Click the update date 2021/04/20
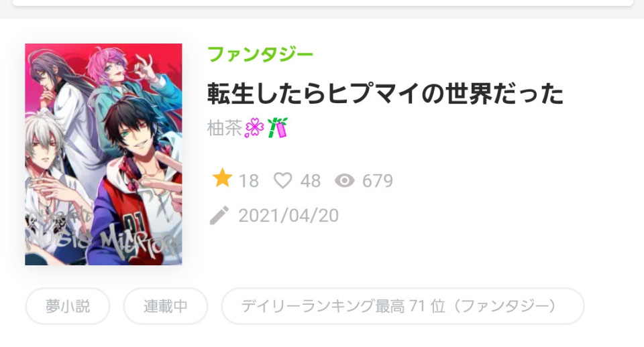 (288, 216)
